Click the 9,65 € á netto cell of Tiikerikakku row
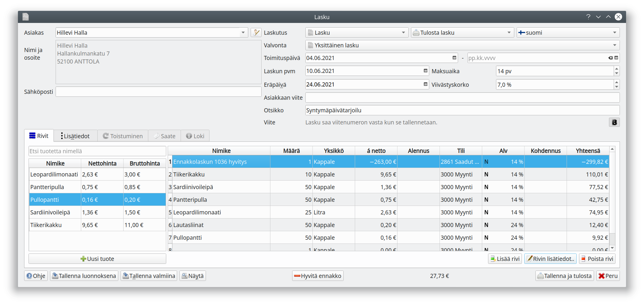644x305 pixels. click(376, 174)
